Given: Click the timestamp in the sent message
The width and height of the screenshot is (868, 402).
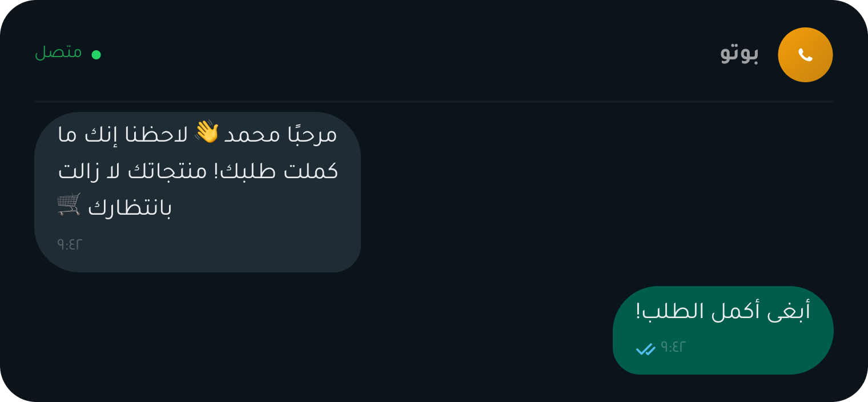Looking at the screenshot, I should click(673, 347).
